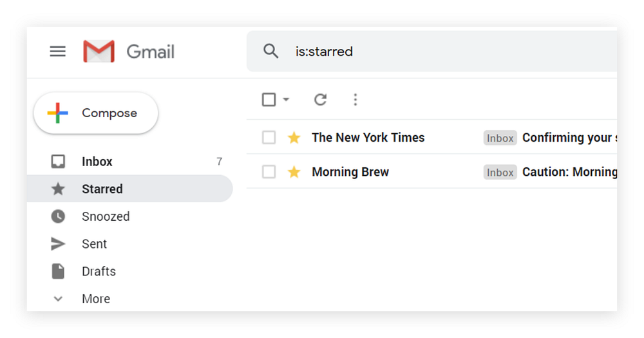Screen dimensions: 644x338
Task: Open the main menu hamburger icon
Action: pyautogui.click(x=57, y=52)
